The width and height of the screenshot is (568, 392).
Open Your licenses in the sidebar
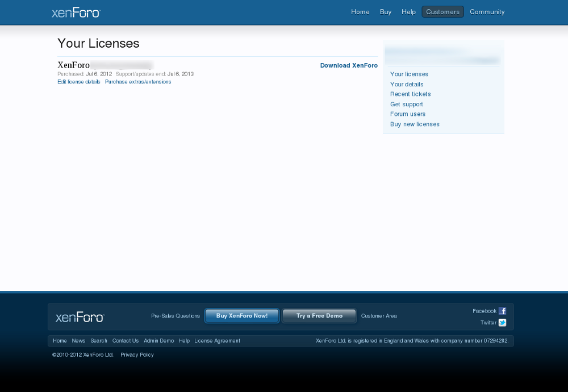[409, 74]
